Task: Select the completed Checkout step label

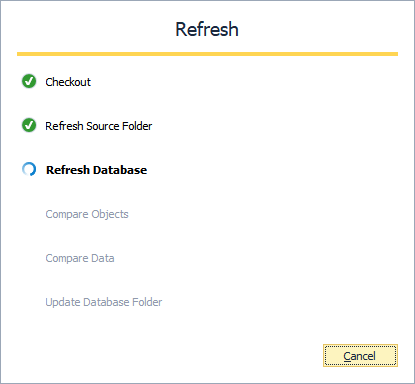Action: click(68, 82)
